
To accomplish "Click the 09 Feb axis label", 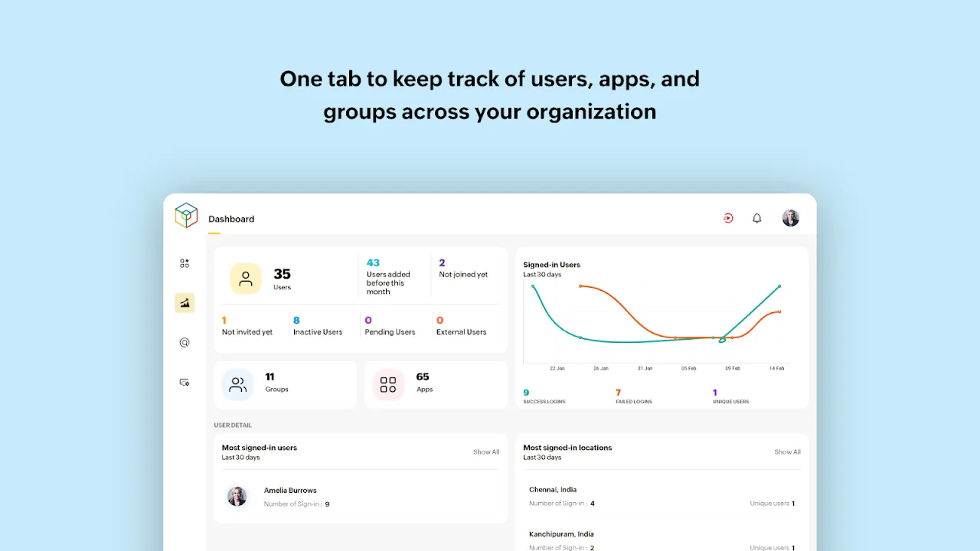I will pos(733,369).
